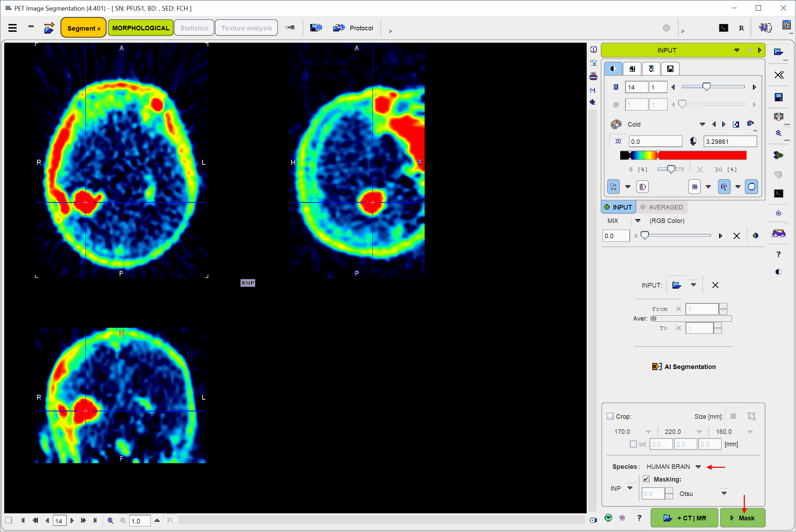Toggle the rounded-square icon at the end of the display controls row

click(752, 187)
